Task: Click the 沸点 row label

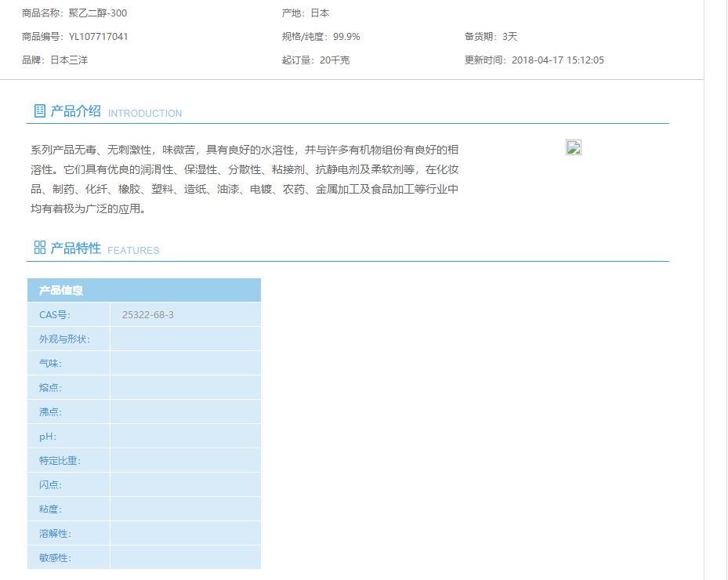Action: [x=50, y=412]
